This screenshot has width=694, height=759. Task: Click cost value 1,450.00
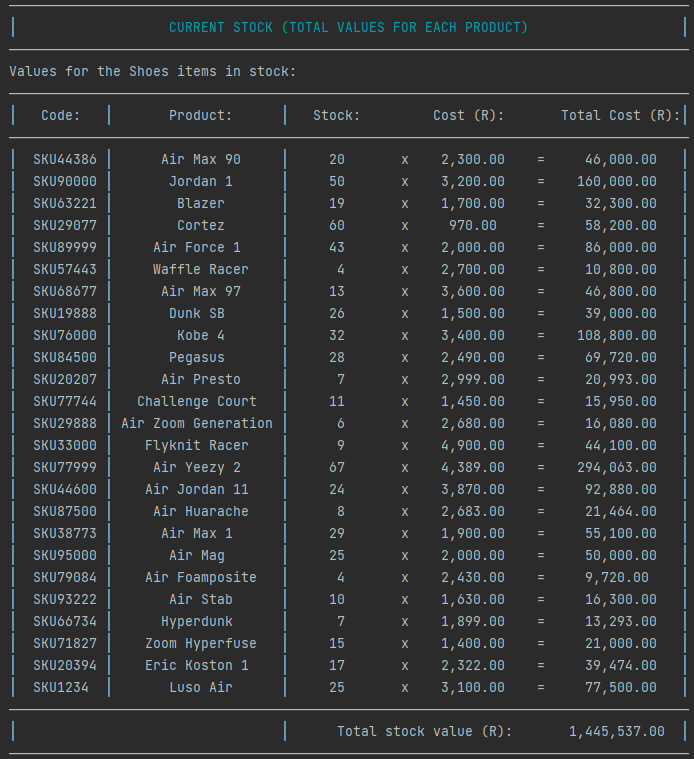click(x=473, y=402)
